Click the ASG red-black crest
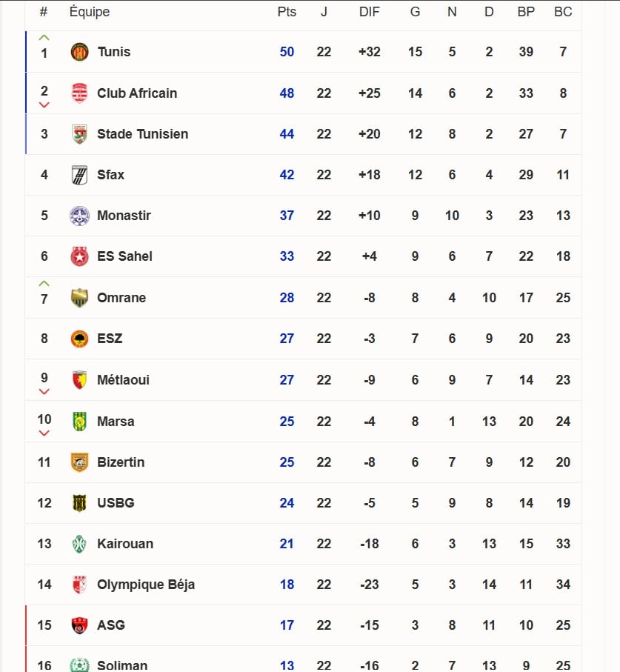The height and width of the screenshot is (672, 620). tap(79, 625)
